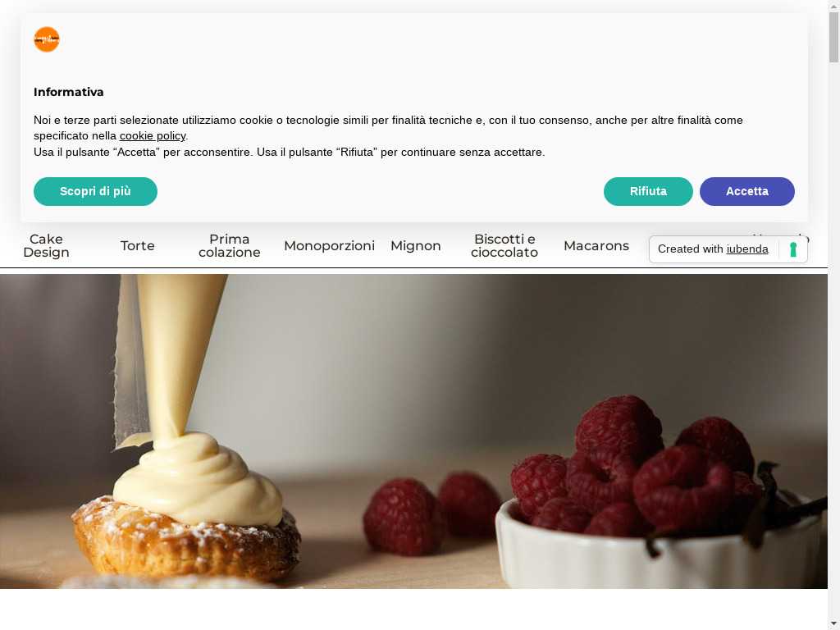This screenshot has width=840, height=630.
Task: Open the Monoporzioni category
Action: click(x=330, y=246)
